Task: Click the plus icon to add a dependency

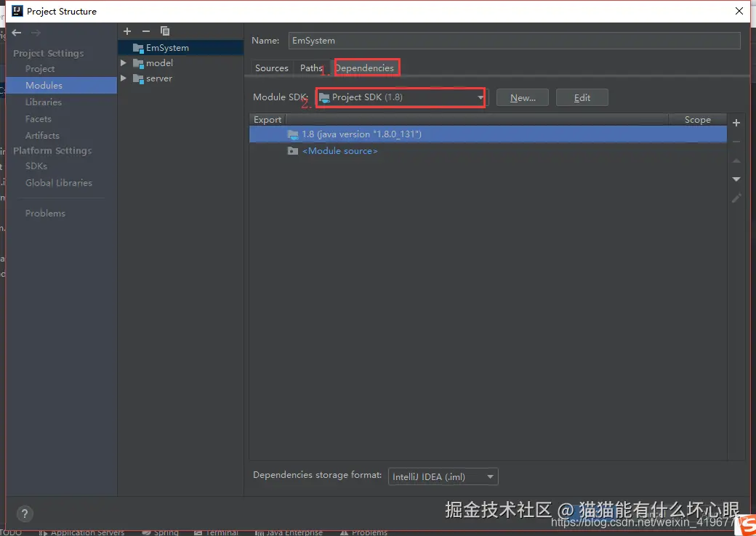Action: pos(736,123)
